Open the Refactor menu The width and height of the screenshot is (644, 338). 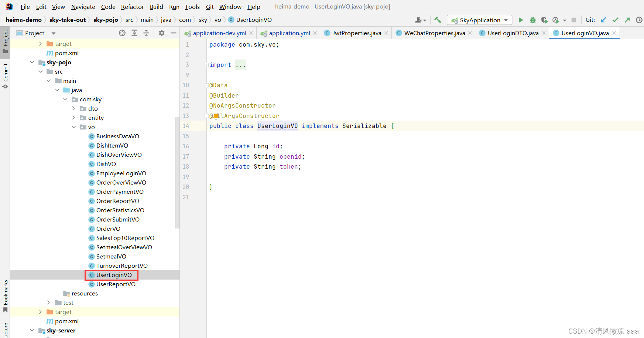[132, 7]
